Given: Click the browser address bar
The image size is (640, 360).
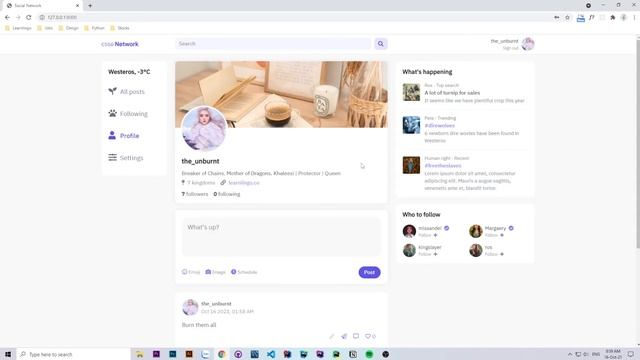Looking at the screenshot, I should (294, 17).
